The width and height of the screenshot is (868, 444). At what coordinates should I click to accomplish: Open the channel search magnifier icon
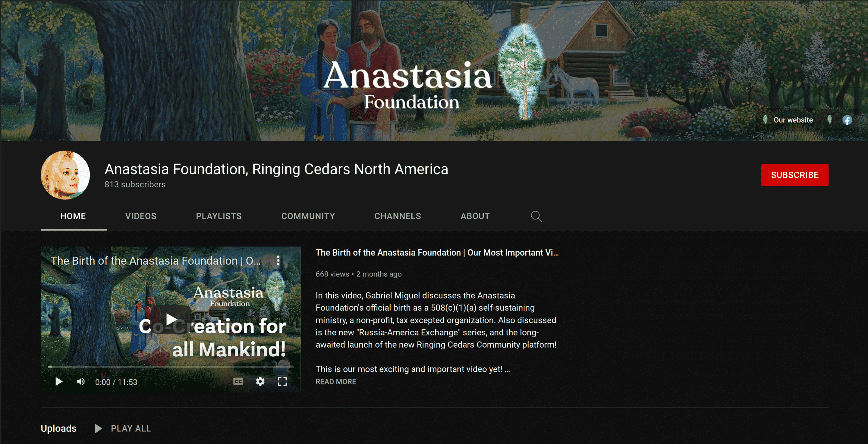[x=536, y=216]
